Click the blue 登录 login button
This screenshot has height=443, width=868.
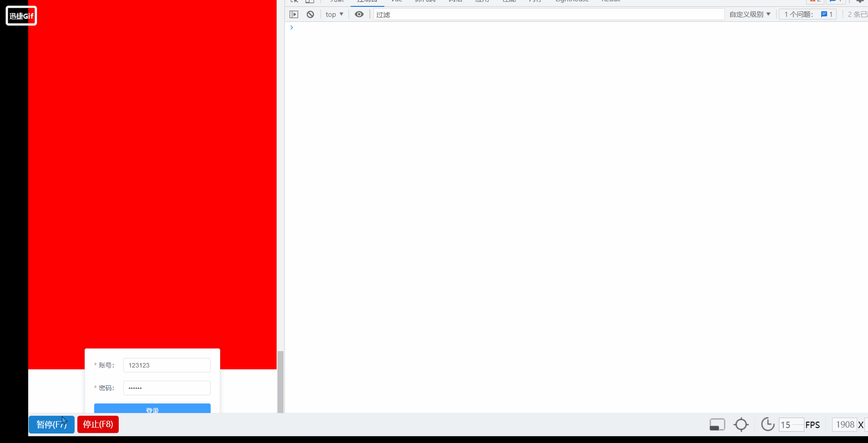point(152,408)
